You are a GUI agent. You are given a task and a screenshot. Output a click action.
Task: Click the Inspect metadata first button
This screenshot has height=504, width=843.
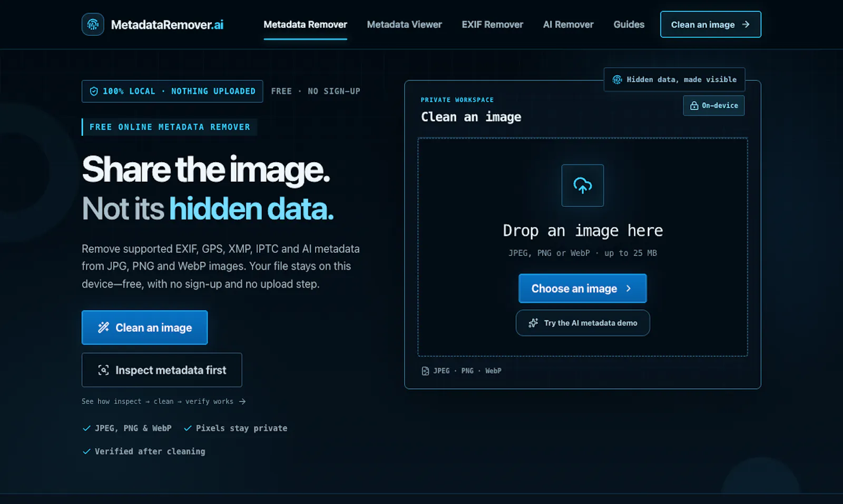pos(162,370)
